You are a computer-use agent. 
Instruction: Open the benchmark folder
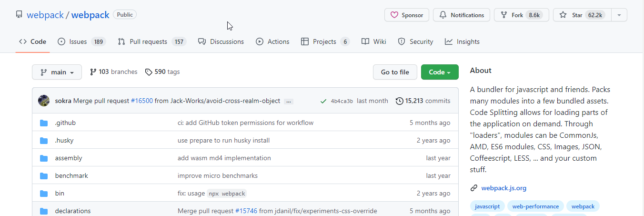[71, 175]
